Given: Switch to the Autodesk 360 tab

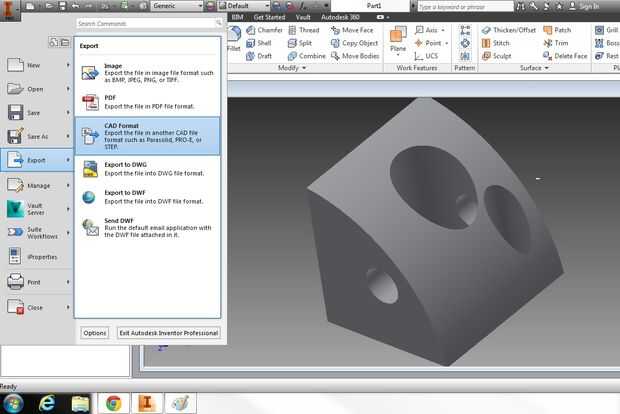Looking at the screenshot, I should point(340,17).
